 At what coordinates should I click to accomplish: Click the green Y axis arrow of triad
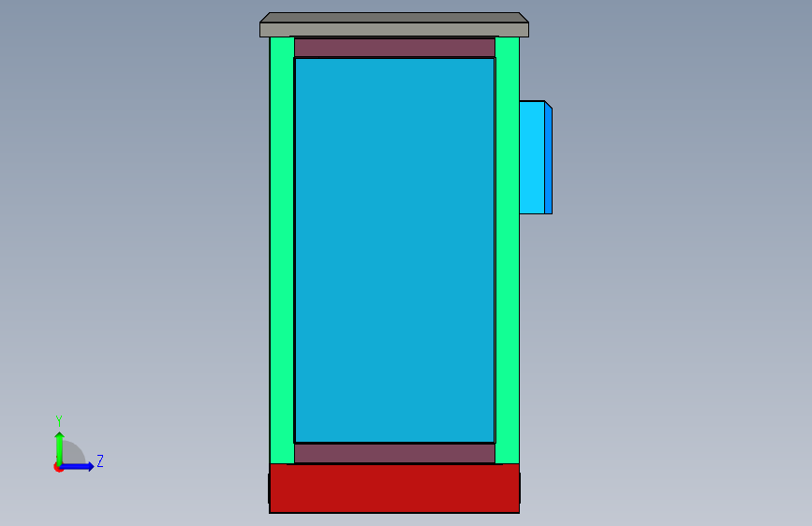point(60,448)
